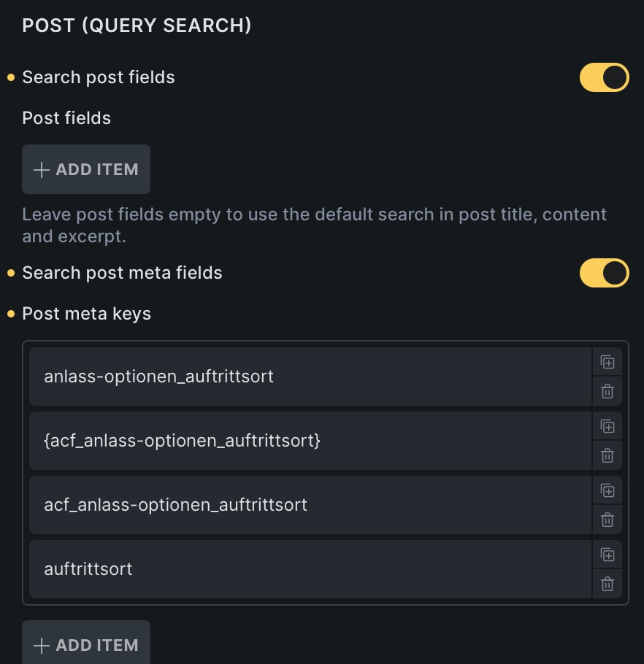644x664 pixels.
Task: Click the Post meta keys label
Action: [x=86, y=314]
